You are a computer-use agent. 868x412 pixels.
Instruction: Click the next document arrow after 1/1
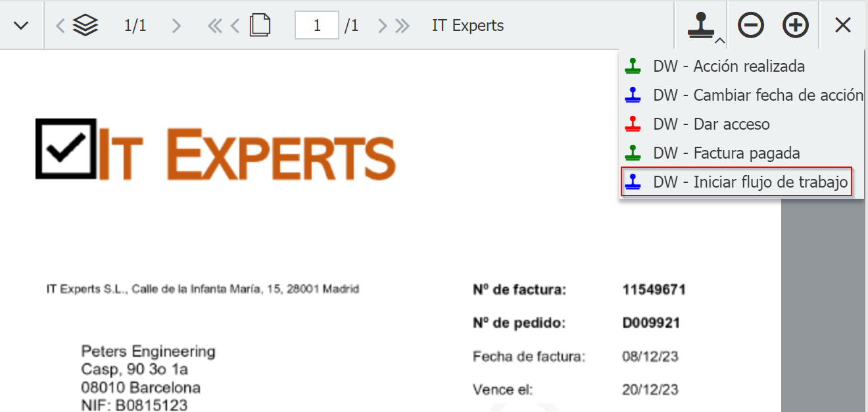[176, 25]
